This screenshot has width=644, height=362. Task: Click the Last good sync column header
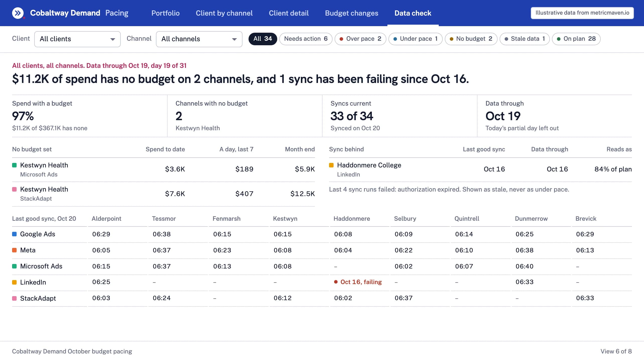(484, 149)
